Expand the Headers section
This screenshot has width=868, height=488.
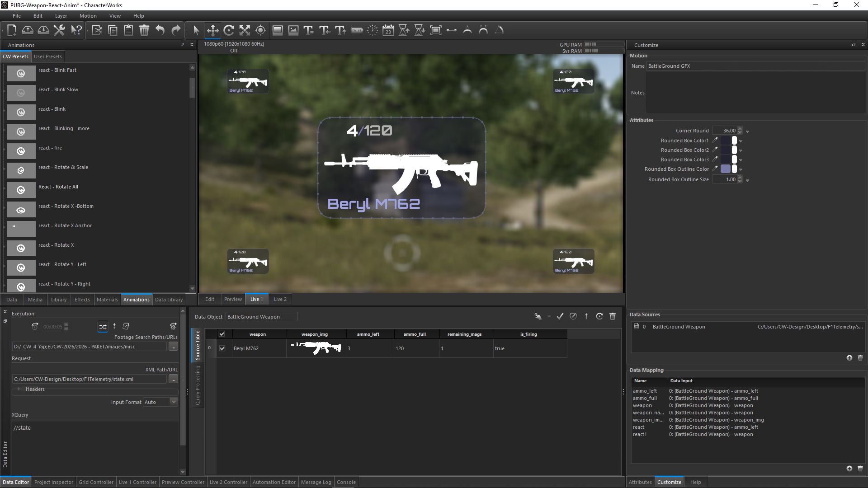pos(19,389)
